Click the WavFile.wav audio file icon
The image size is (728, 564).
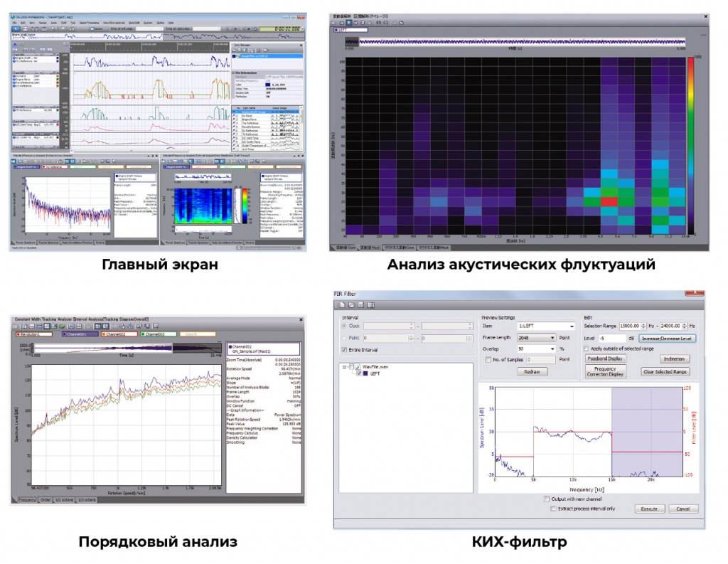[358, 367]
